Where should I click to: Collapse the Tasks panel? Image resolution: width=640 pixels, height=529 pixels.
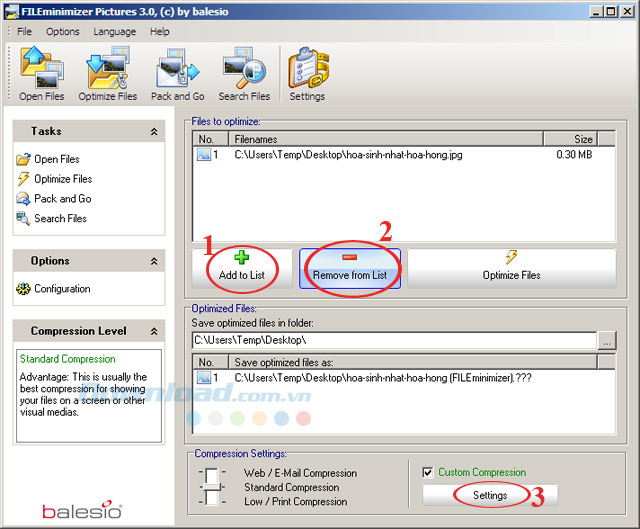coord(154,131)
